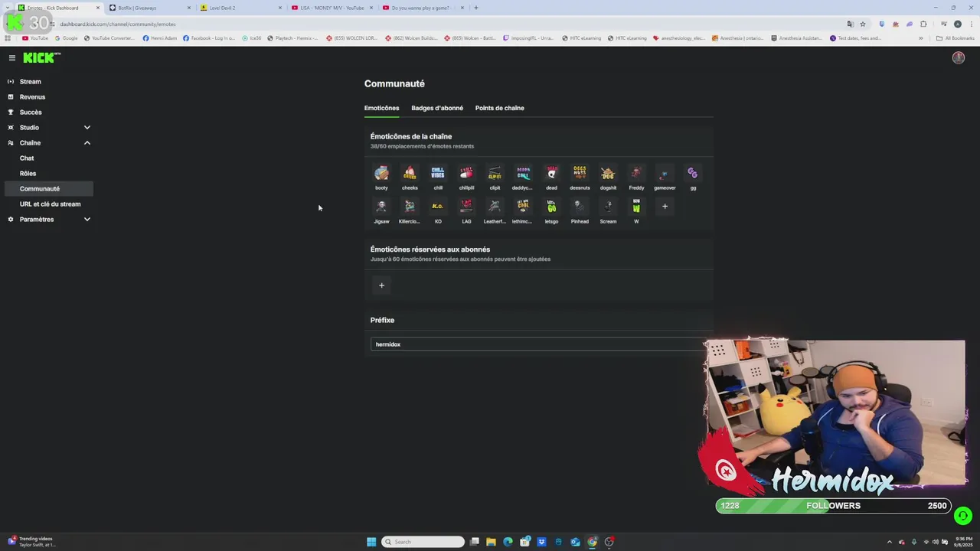This screenshot has width=980, height=551.
Task: Open the hamburger sidebar menu
Action: point(12,58)
